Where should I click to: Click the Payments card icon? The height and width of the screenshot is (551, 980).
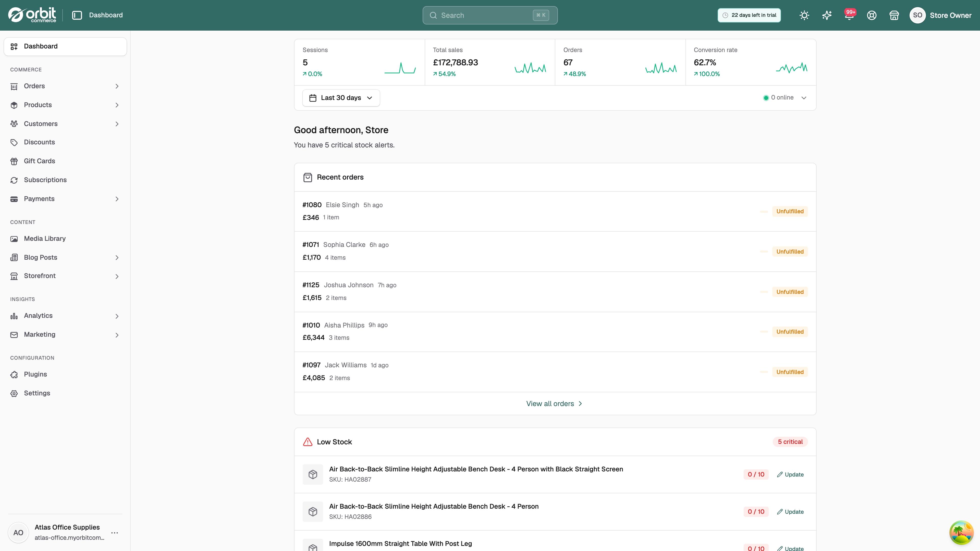pos(14,199)
